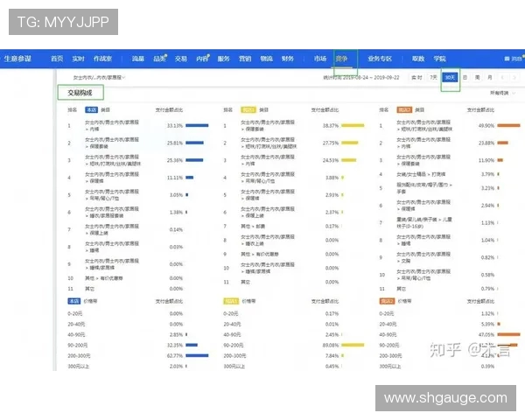Click the 生意参谋 logo
525x420 pixels.
click(17, 59)
